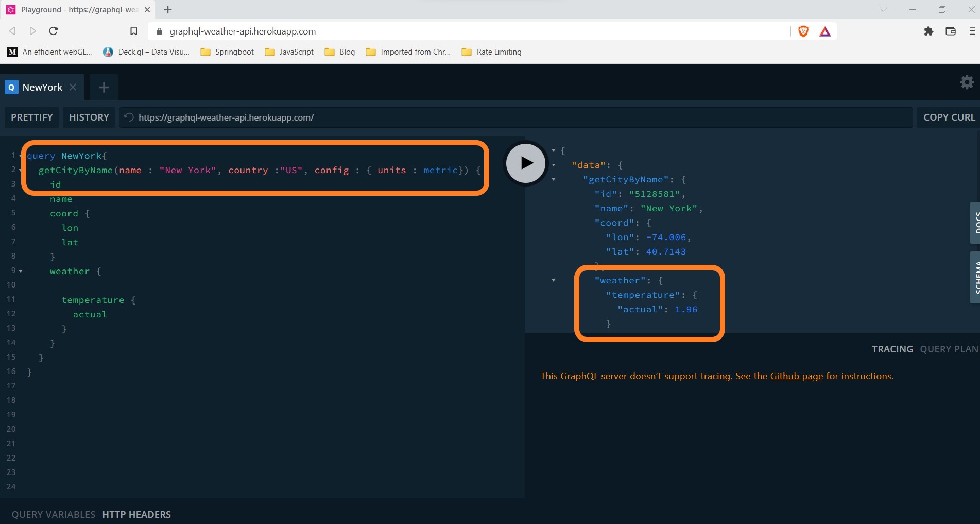980x524 pixels.
Task: Bookmark this page icon
Action: 133,31
